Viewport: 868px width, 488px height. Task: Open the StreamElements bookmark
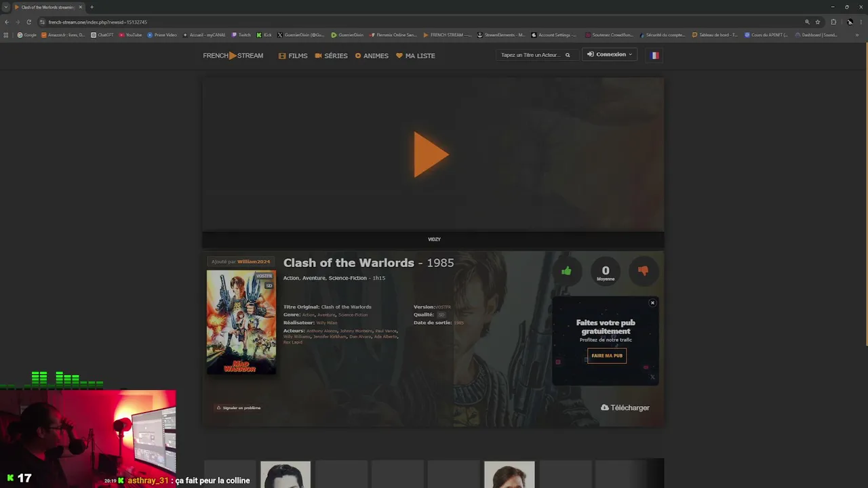pyautogui.click(x=501, y=35)
